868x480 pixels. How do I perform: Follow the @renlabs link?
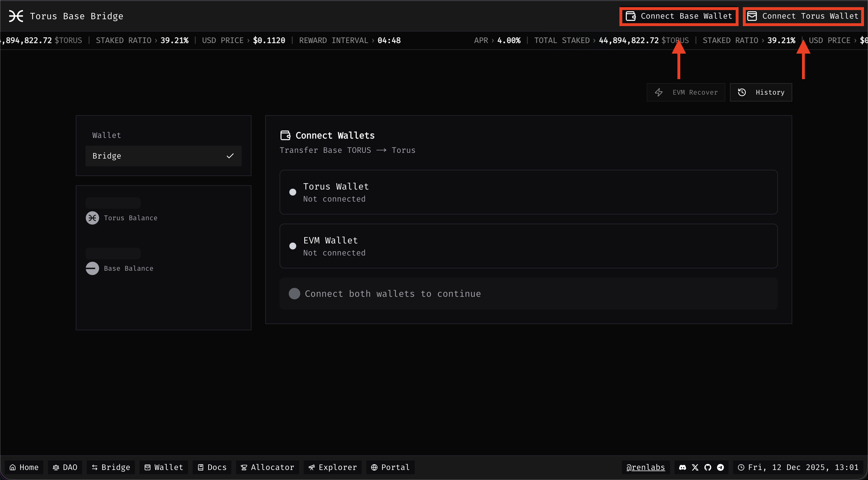pos(646,467)
